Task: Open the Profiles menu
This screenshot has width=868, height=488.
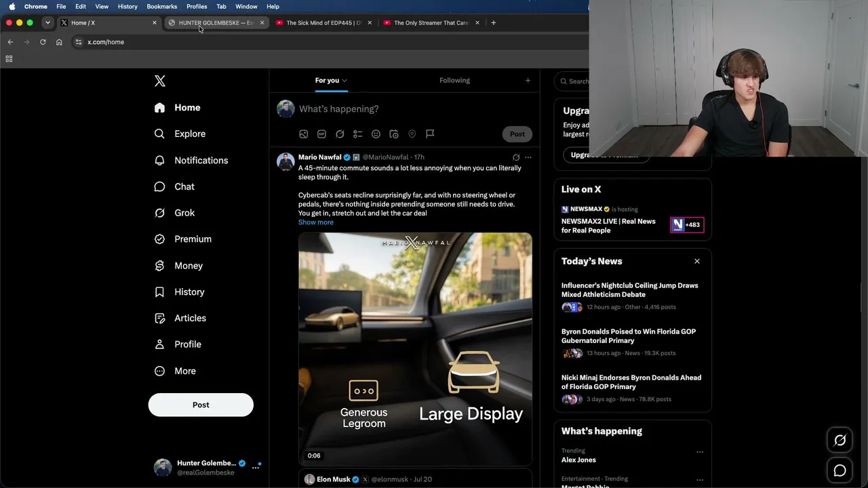Action: (197, 7)
